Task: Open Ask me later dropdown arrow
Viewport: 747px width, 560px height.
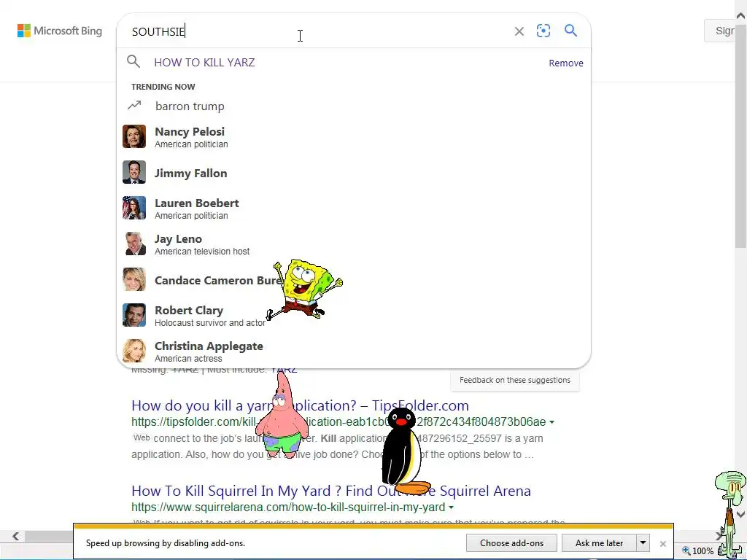Action: pos(643,542)
